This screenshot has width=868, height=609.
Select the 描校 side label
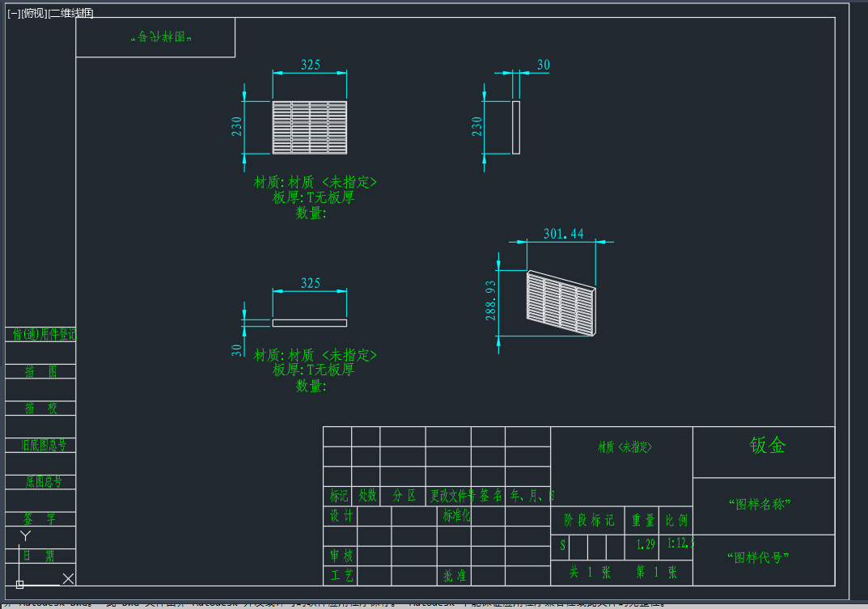[x=40, y=408]
